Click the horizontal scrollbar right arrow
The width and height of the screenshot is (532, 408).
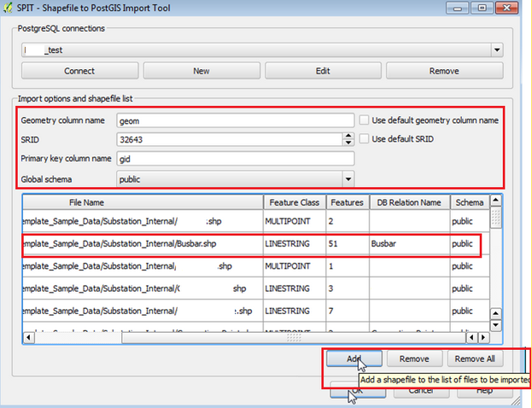click(483, 337)
